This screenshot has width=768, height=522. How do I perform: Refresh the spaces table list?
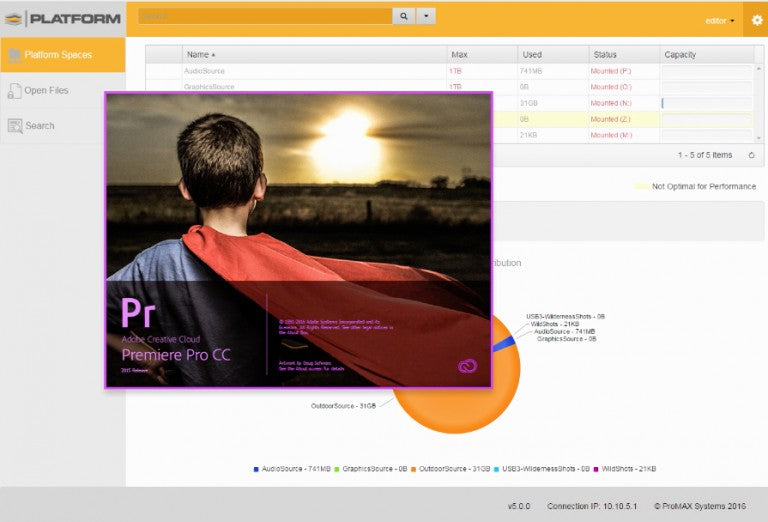pyautogui.click(x=751, y=155)
